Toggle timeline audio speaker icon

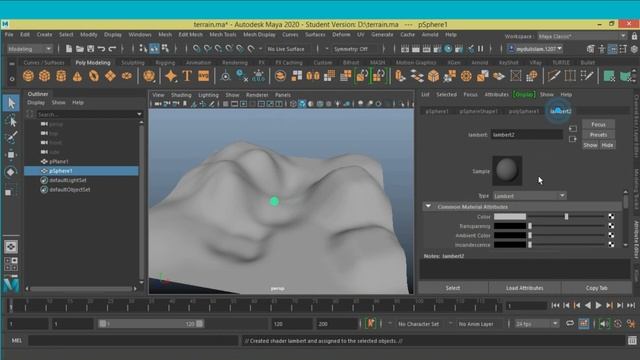(604, 324)
